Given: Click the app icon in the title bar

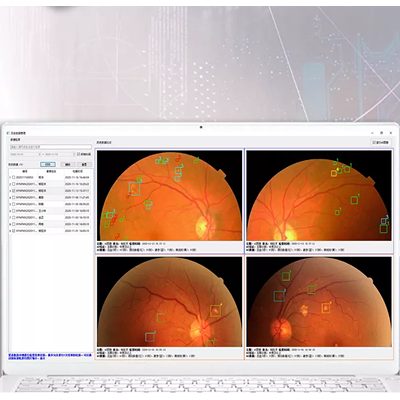Looking at the screenshot, I should [7, 133].
